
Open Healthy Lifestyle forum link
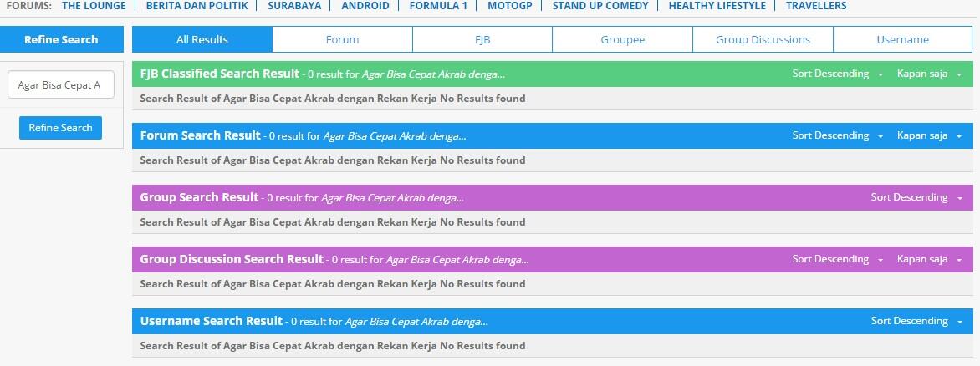[x=717, y=6]
